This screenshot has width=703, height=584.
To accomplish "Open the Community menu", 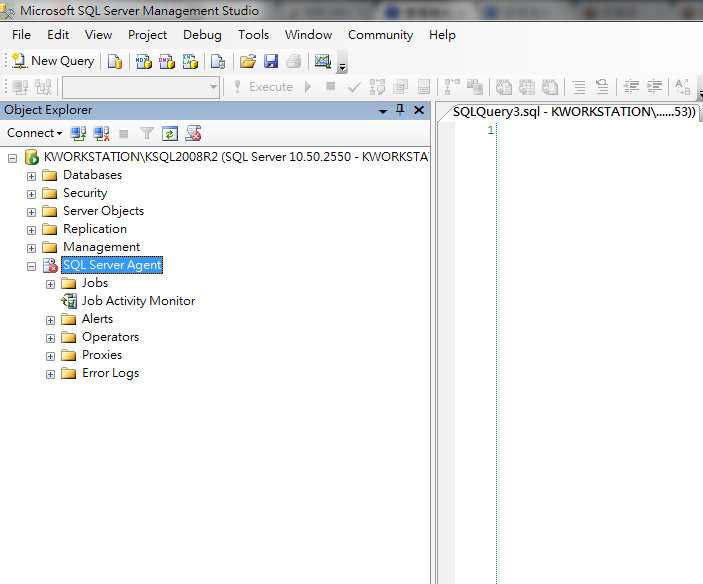I will pos(381,35).
